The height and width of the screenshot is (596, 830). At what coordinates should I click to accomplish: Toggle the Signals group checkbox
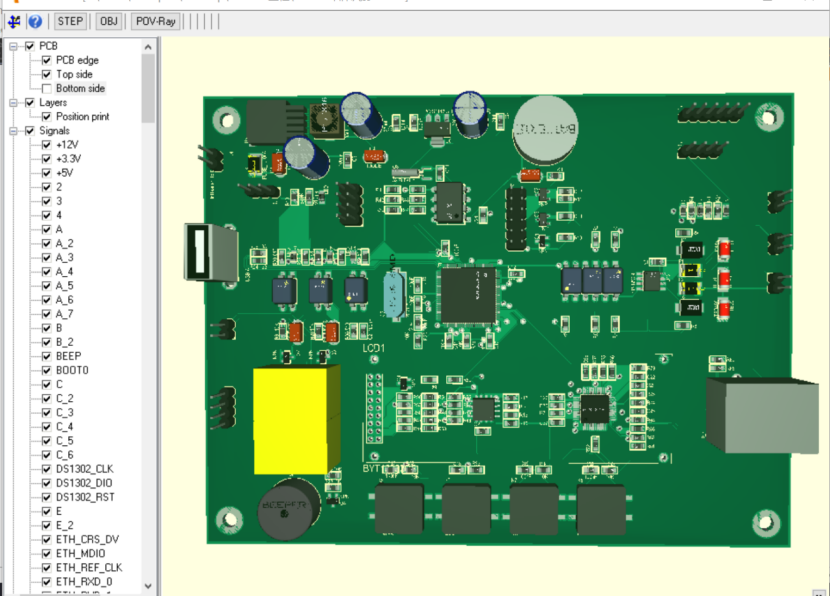point(30,131)
